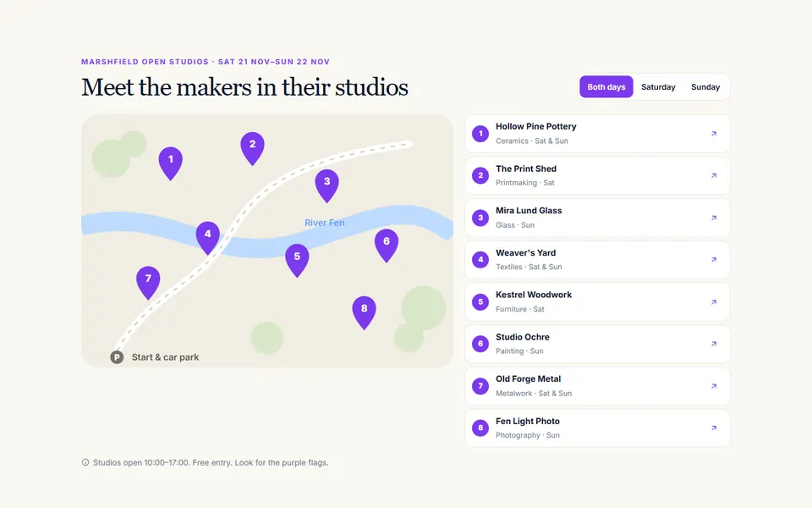Screen dimensions: 812x508
Task: Select map pin 7 for Old Forge Metal
Action: click(148, 281)
